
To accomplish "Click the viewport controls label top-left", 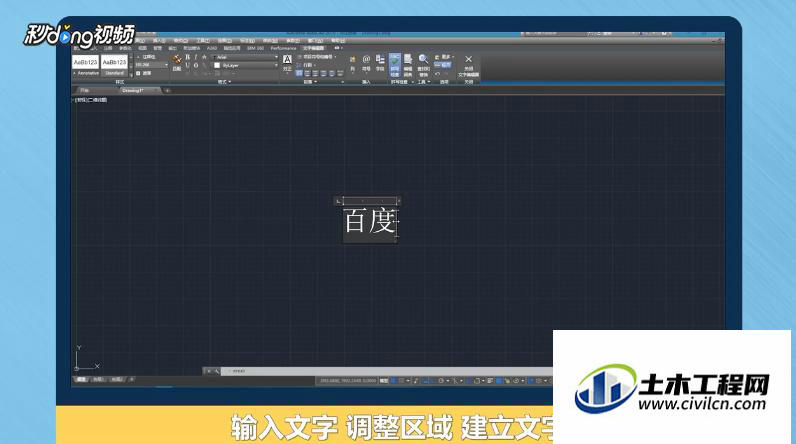I will click(91, 100).
